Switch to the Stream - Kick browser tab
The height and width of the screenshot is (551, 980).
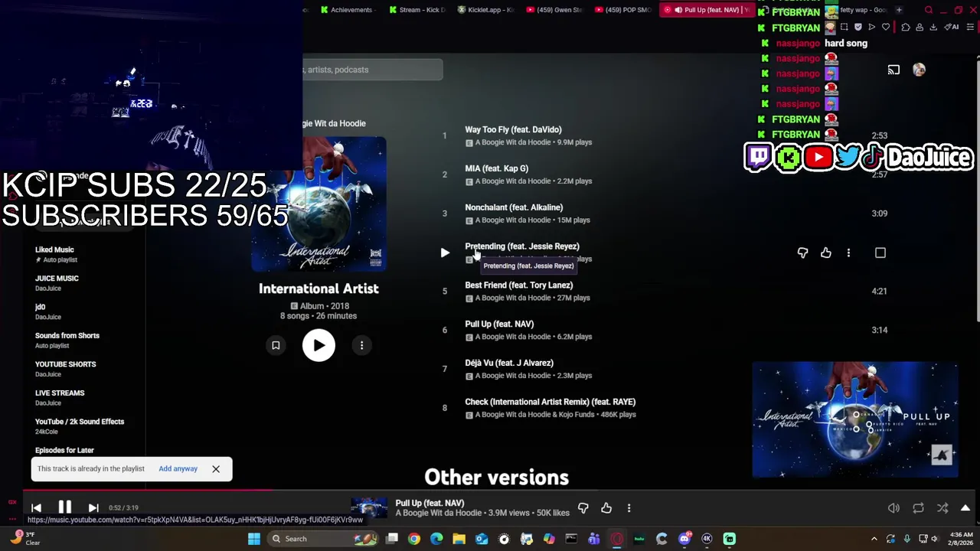(x=417, y=10)
